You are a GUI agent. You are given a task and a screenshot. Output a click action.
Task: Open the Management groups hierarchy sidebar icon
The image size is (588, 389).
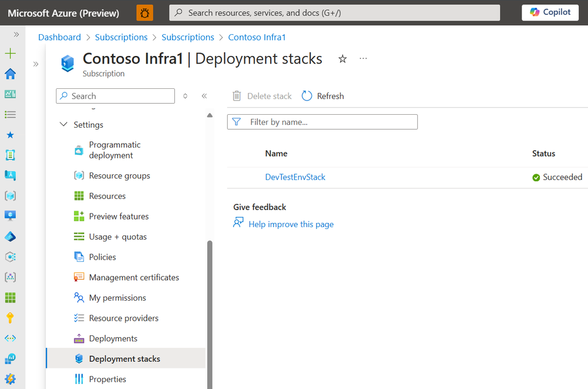click(x=10, y=277)
